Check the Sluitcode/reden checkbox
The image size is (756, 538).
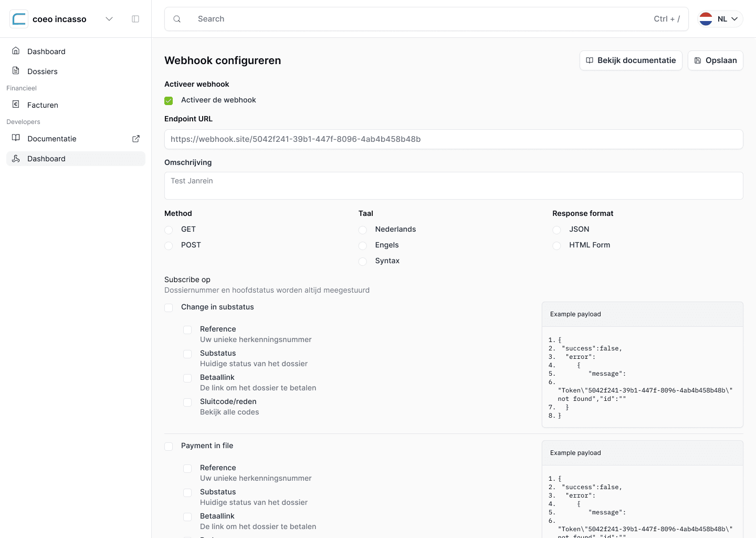coord(187,402)
